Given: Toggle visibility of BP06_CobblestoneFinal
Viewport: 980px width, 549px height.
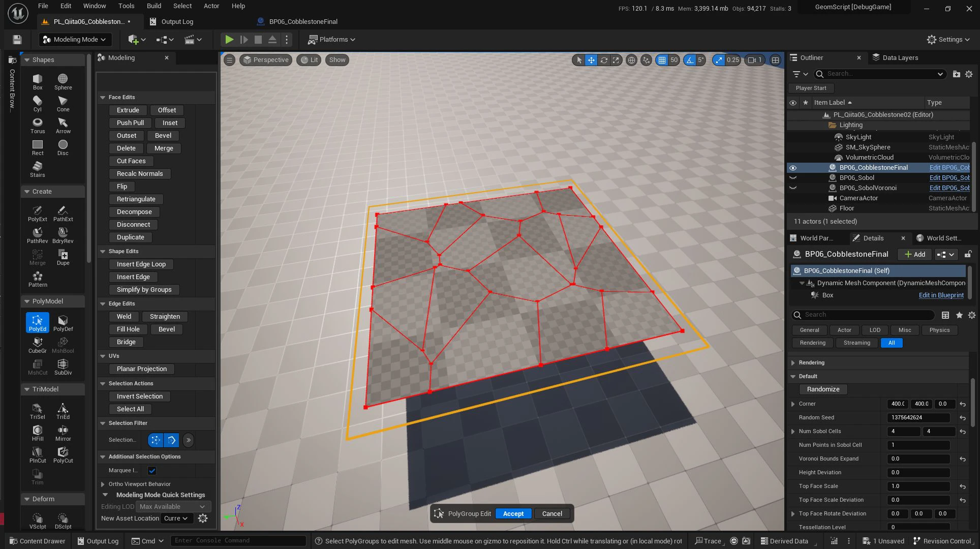Looking at the screenshot, I should 793,168.
